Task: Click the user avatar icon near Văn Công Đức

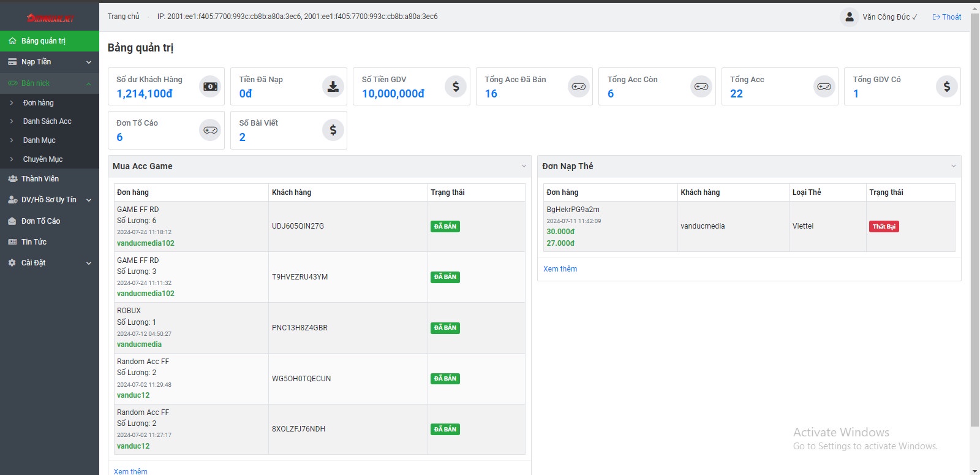Action: [x=850, y=17]
